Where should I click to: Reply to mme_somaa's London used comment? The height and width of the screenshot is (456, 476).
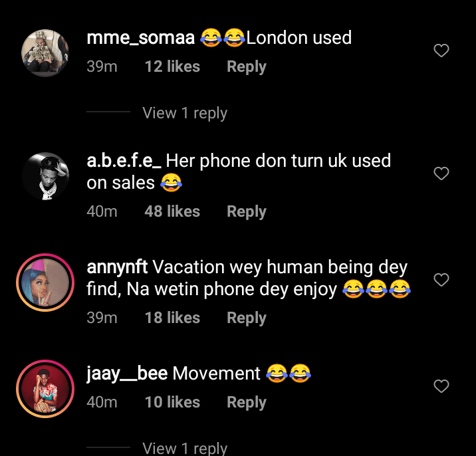(x=246, y=66)
